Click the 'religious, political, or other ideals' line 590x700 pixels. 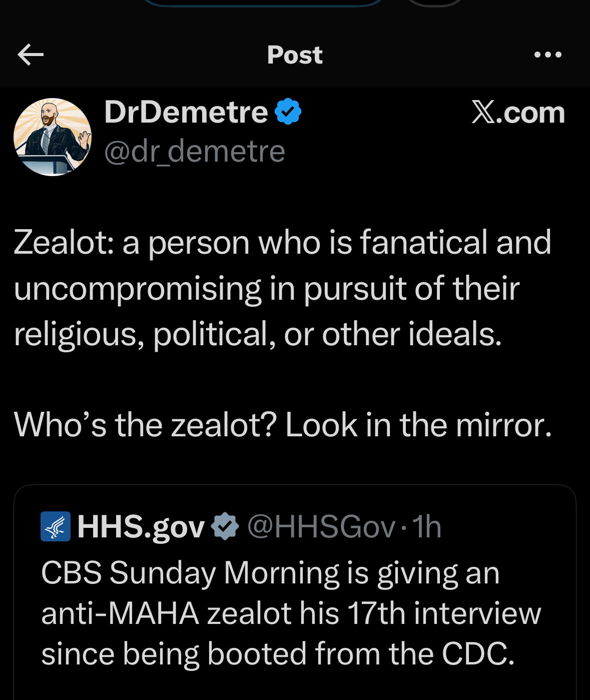258,334
